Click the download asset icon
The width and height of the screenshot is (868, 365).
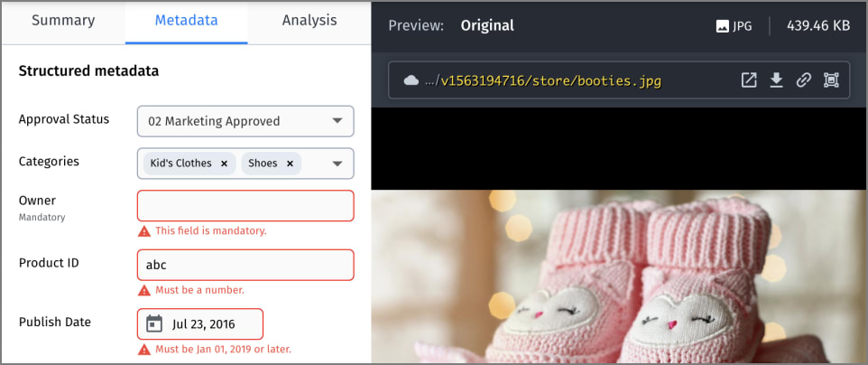777,80
